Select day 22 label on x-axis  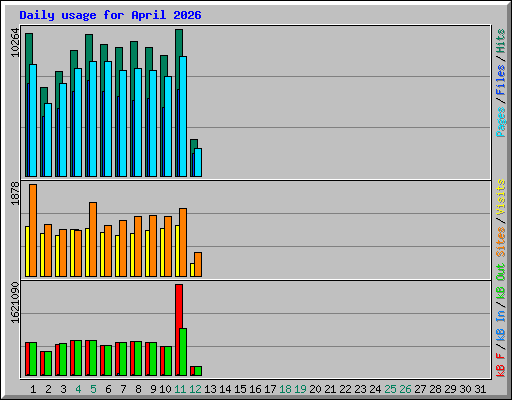(345, 389)
